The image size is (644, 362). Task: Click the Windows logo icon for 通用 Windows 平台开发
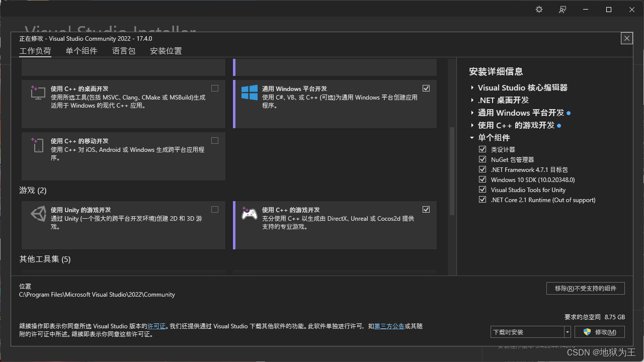pos(250,93)
